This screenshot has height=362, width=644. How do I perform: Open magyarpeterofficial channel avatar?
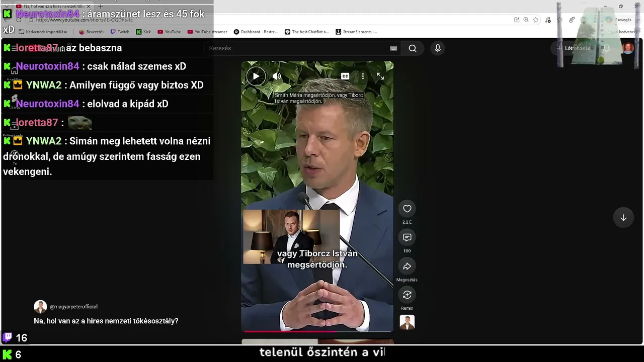click(x=40, y=307)
